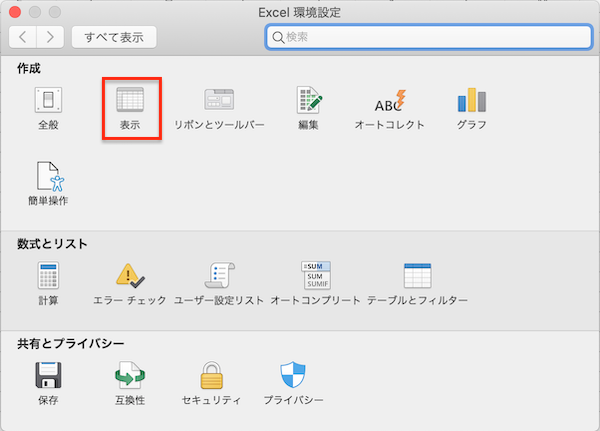
Task: Open the エラー チェック preferences
Action: pos(130,283)
